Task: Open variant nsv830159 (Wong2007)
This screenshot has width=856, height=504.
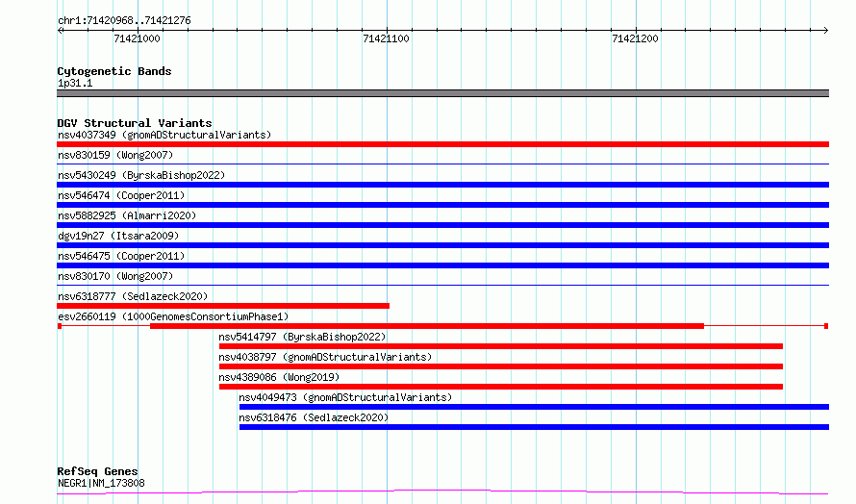Action: (x=115, y=155)
